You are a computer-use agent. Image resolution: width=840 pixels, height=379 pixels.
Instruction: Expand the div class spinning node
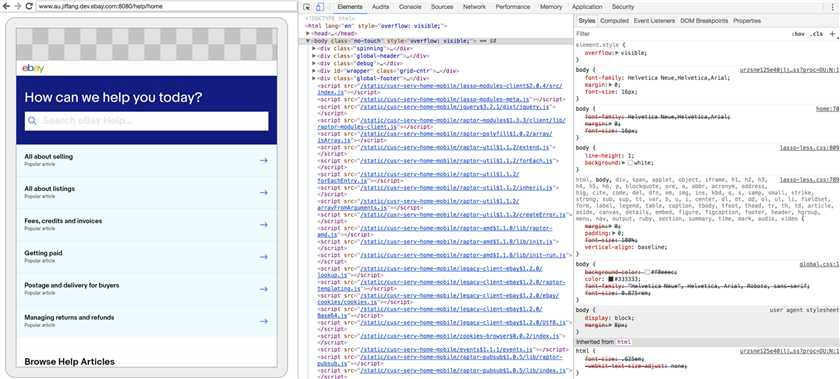coord(314,48)
